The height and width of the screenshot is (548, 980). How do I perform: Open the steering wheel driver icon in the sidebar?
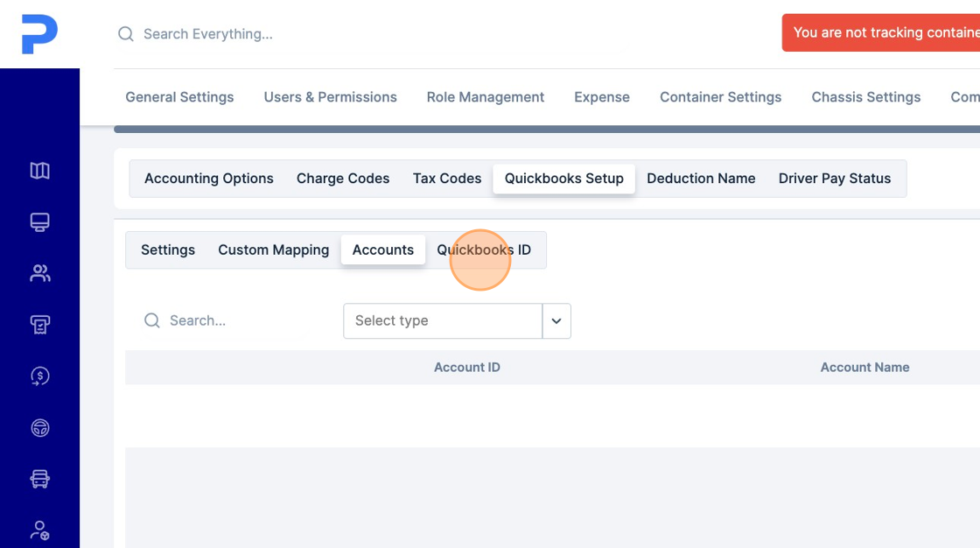pos(40,428)
